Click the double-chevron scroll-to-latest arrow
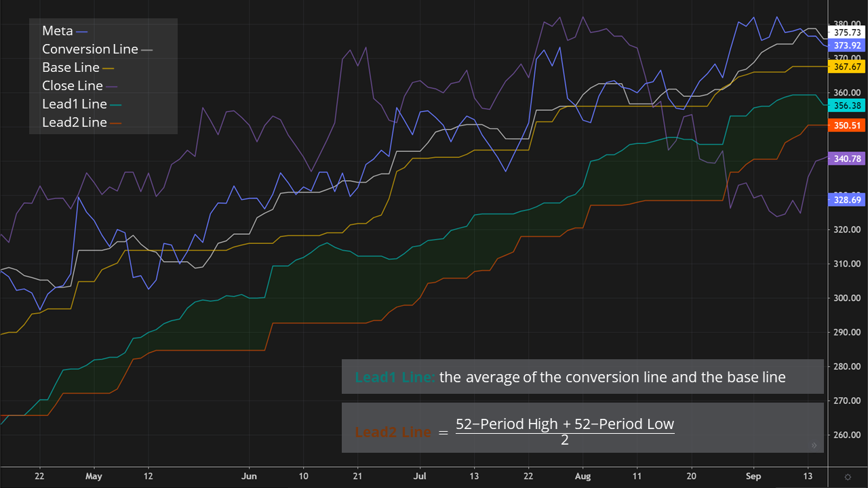The height and width of the screenshot is (488, 868). coord(814,445)
